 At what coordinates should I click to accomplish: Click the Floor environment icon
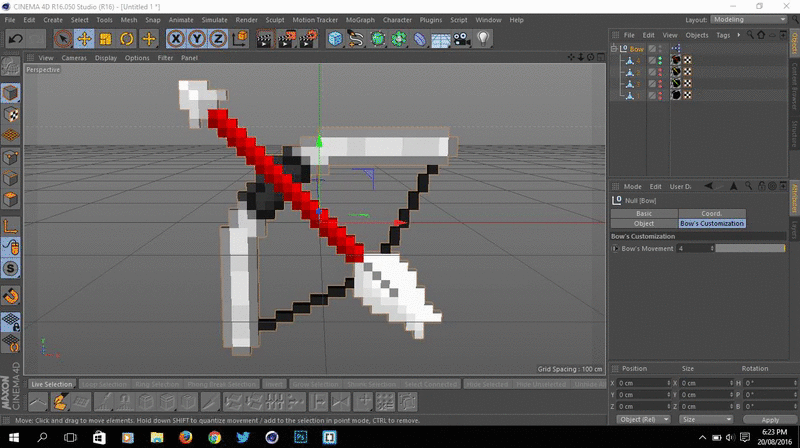point(440,39)
